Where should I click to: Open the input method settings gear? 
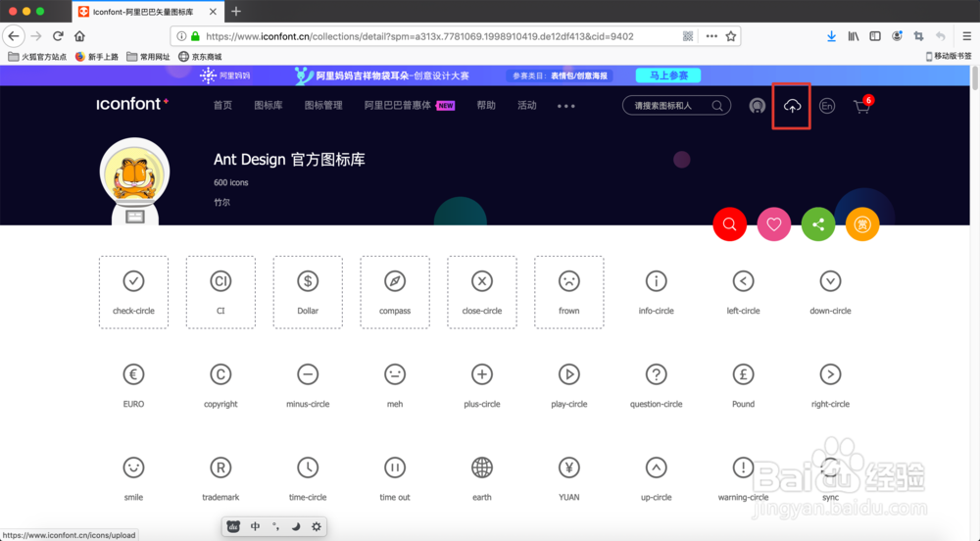click(x=317, y=526)
